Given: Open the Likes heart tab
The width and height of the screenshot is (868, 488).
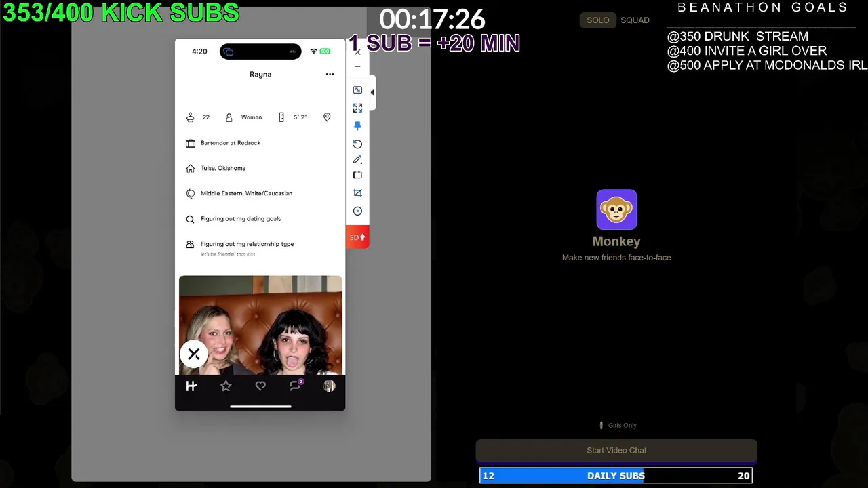Looking at the screenshot, I should pyautogui.click(x=260, y=386).
